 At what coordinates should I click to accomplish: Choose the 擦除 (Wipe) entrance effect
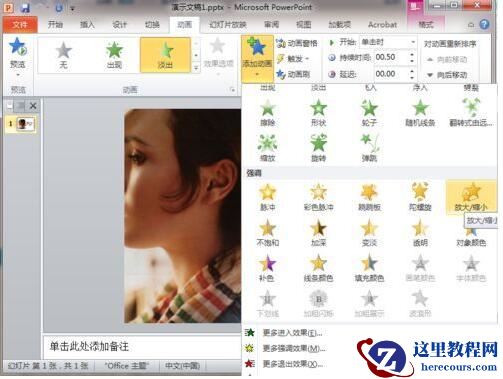click(268, 113)
